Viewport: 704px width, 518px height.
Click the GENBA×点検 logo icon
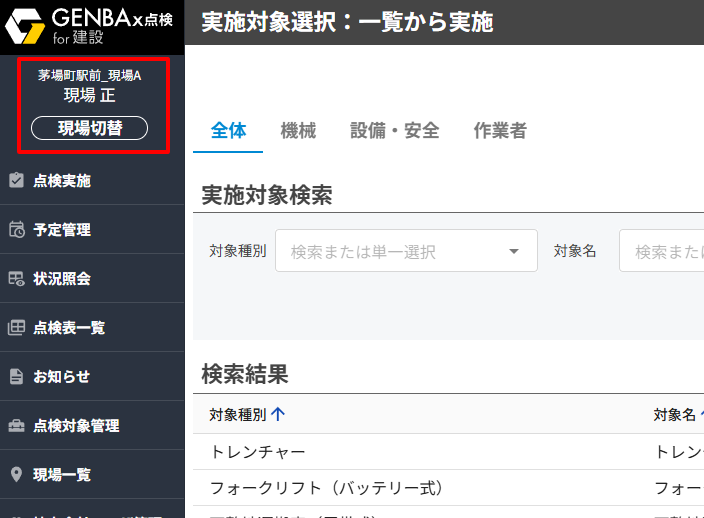pos(24,27)
